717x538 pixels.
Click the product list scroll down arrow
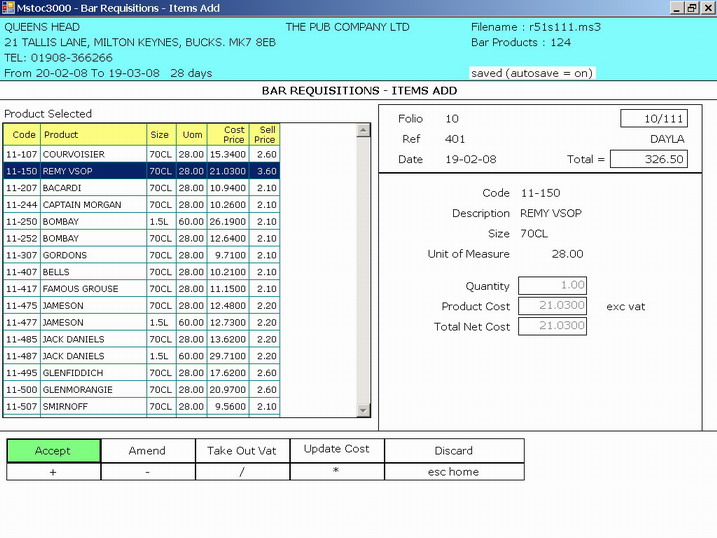point(364,409)
